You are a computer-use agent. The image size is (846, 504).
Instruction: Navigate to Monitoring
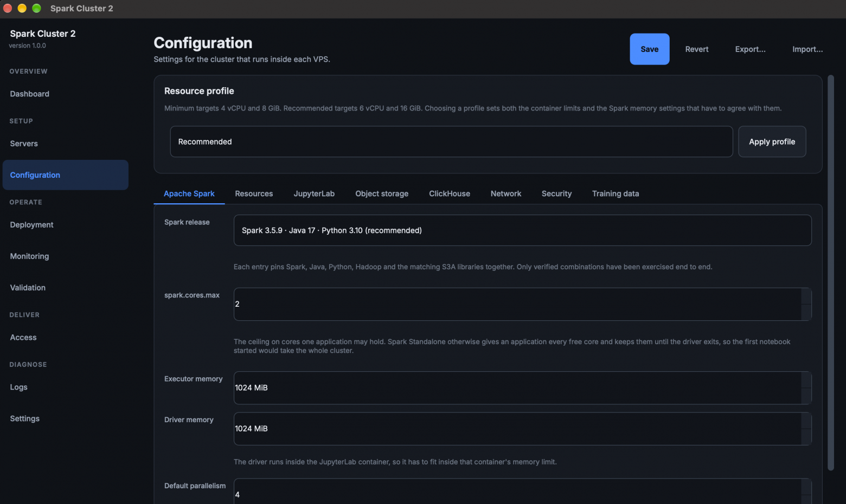(66, 256)
